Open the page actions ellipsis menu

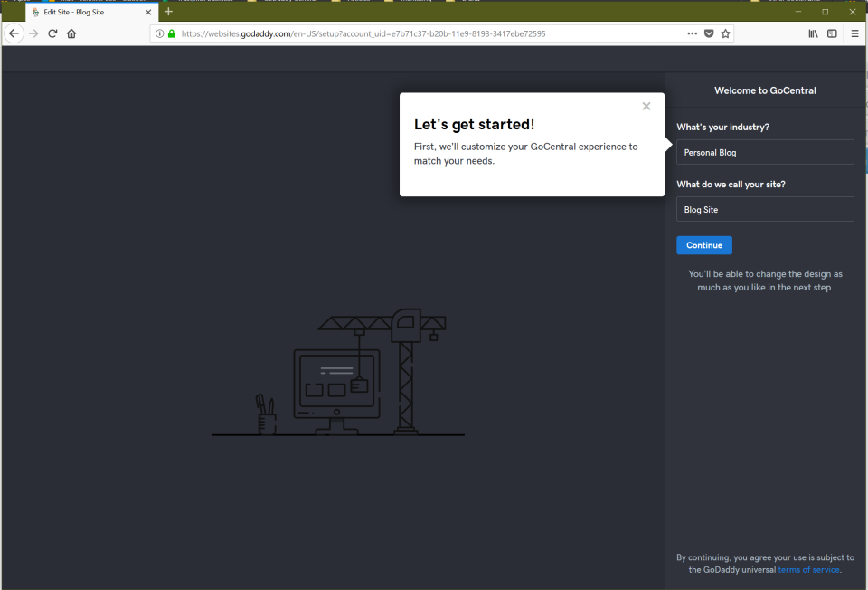coord(693,33)
